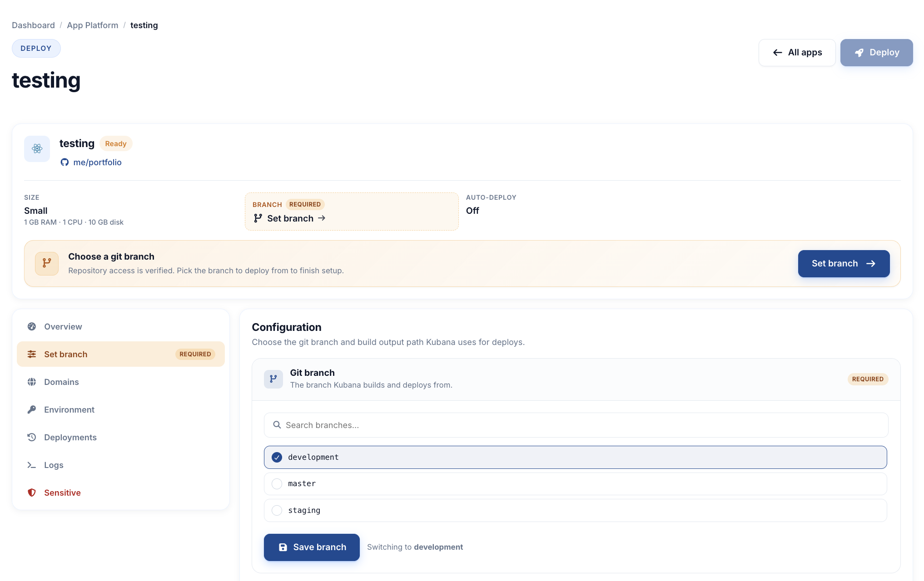The height and width of the screenshot is (581, 924).
Task: Click the Deploy rocket button
Action: point(876,53)
